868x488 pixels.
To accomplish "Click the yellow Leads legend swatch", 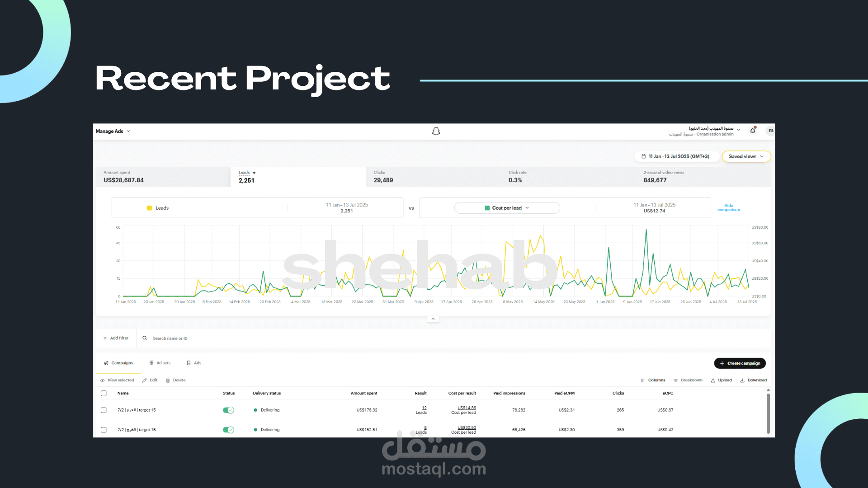I will click(149, 208).
